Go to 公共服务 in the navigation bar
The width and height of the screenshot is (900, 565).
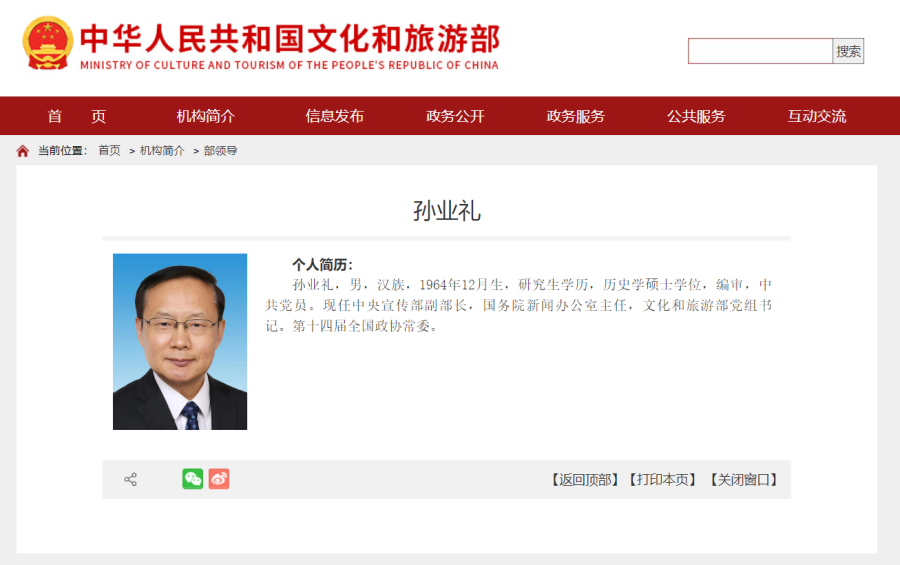click(x=696, y=116)
